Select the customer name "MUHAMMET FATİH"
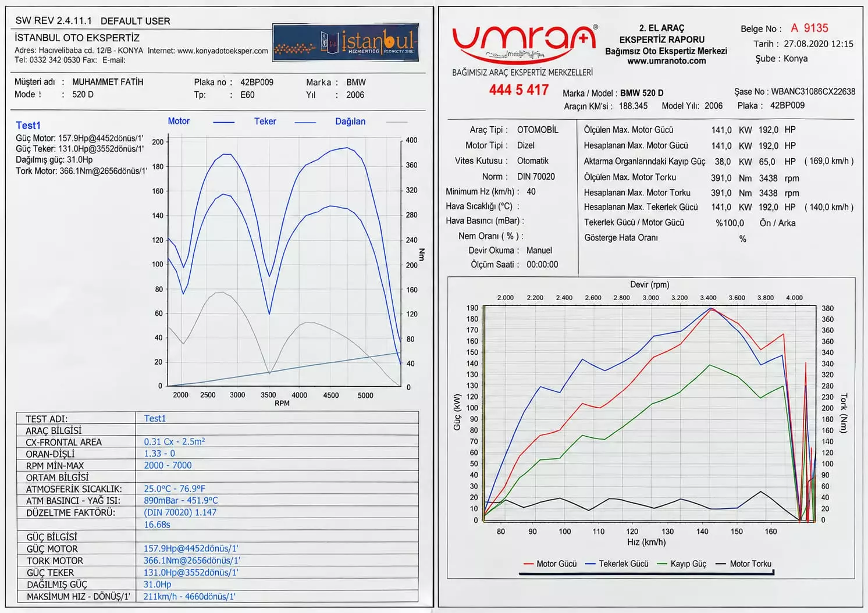The width and height of the screenshot is (868, 613). [108, 82]
